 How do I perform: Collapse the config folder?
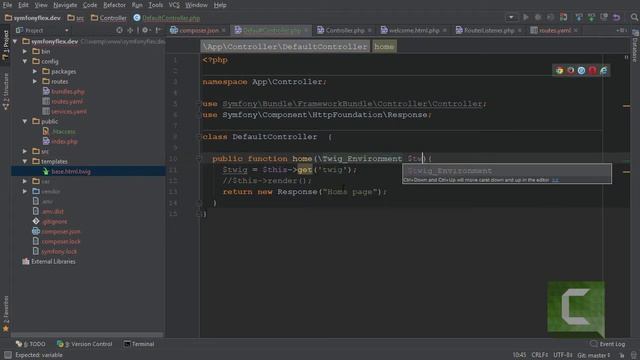pos(25,61)
